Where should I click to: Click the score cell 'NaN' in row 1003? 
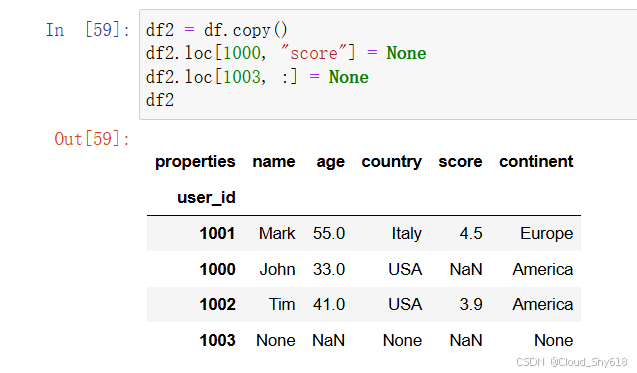pyautogui.click(x=466, y=340)
